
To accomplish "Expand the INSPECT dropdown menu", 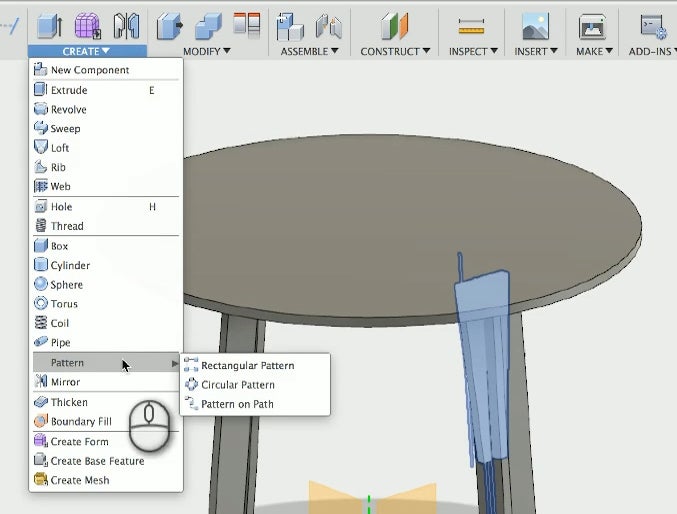I will click(471, 51).
